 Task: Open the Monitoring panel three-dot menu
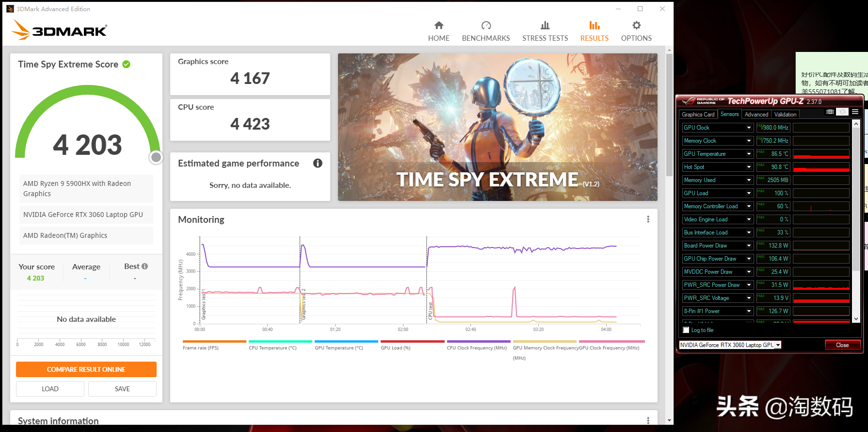click(648, 219)
